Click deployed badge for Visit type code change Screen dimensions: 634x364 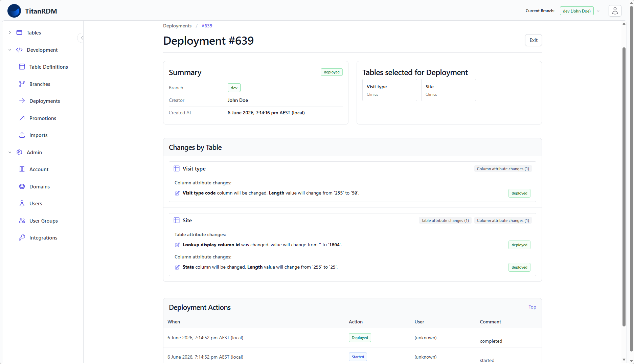[519, 193]
